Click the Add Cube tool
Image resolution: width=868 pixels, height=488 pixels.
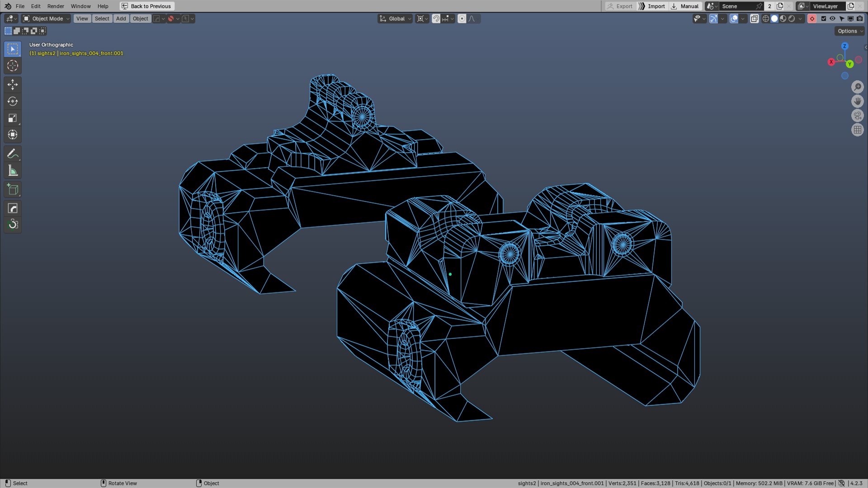[13, 189]
